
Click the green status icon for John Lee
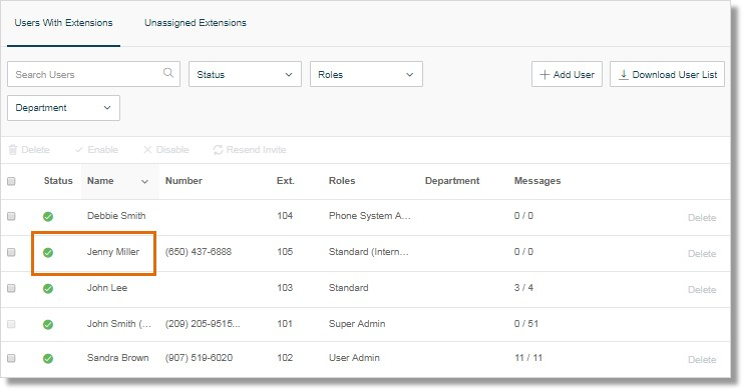point(48,288)
